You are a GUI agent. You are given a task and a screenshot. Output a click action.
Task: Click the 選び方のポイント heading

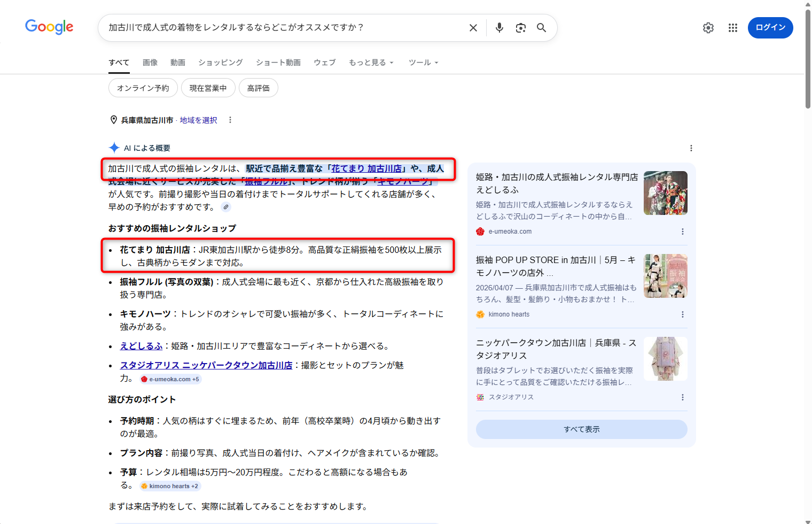coord(142,399)
